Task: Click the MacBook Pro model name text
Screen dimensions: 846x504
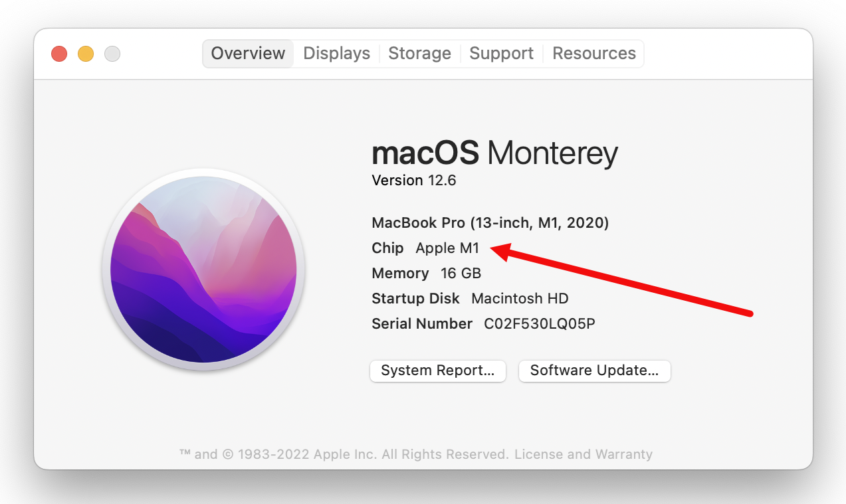Action: point(490,222)
